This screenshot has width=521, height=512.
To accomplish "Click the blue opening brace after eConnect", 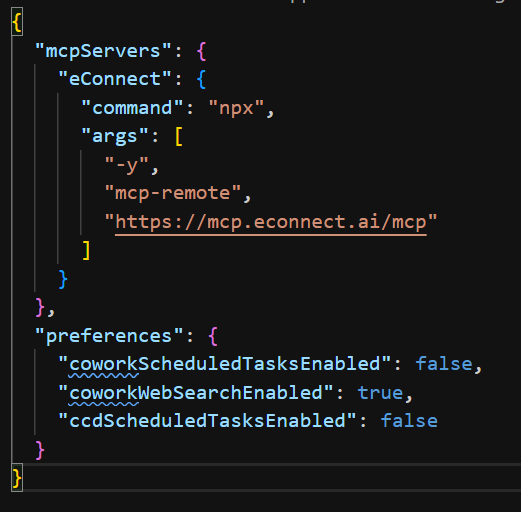I will 201,79.
